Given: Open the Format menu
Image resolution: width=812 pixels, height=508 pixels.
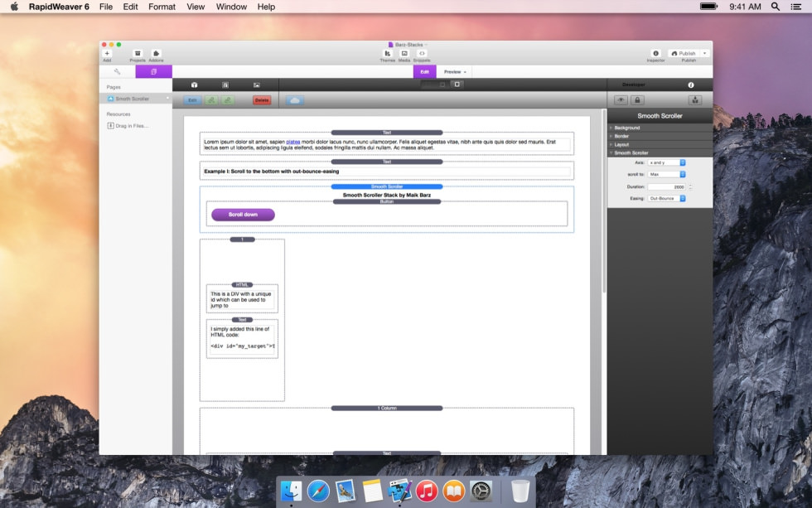Looking at the screenshot, I should click(x=162, y=7).
